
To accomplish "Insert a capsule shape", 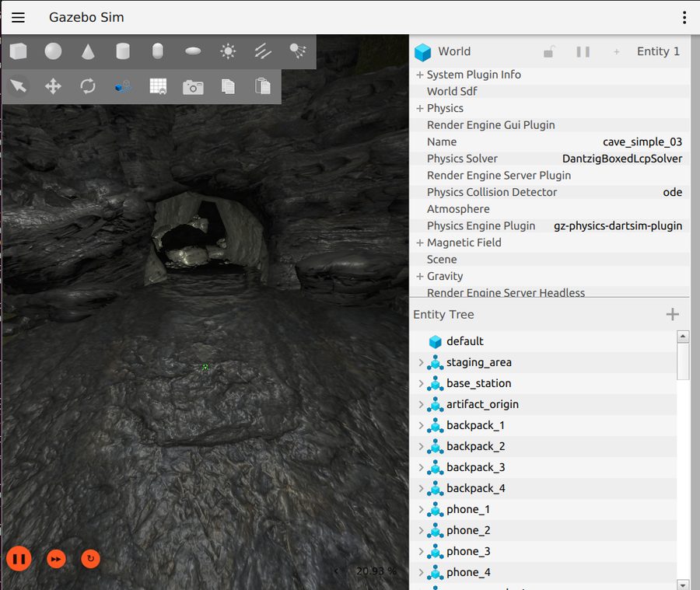I will point(158,51).
